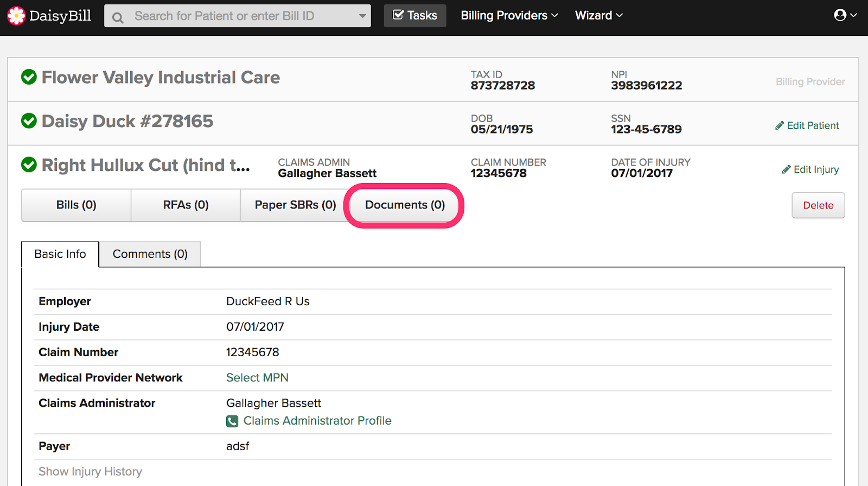Open the Documents (0) tab
The height and width of the screenshot is (486, 868).
point(405,205)
